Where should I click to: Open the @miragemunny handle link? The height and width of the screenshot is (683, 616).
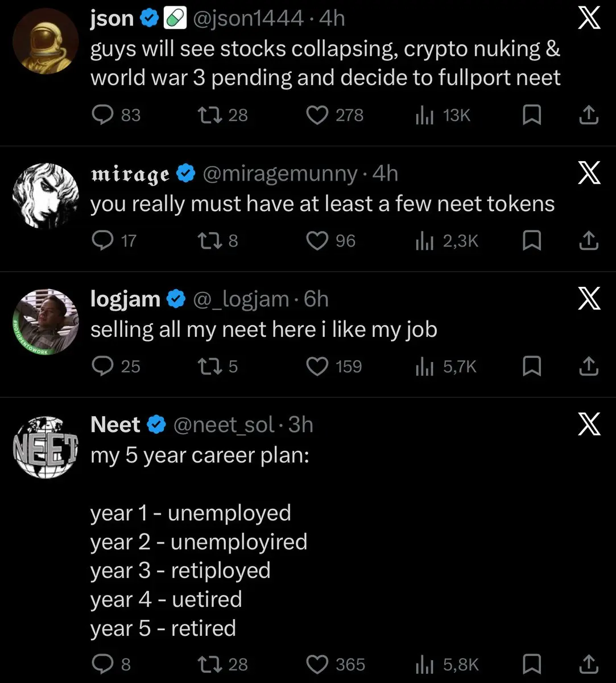pos(280,174)
